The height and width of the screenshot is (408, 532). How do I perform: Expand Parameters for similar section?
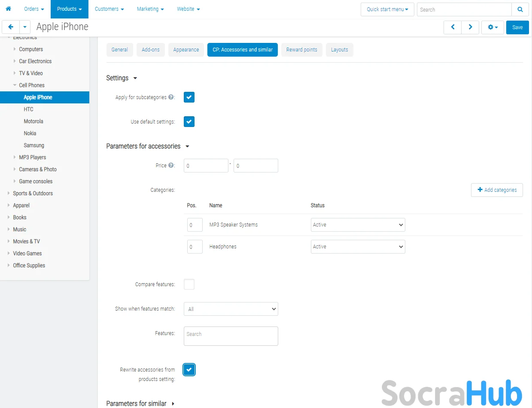coord(141,404)
